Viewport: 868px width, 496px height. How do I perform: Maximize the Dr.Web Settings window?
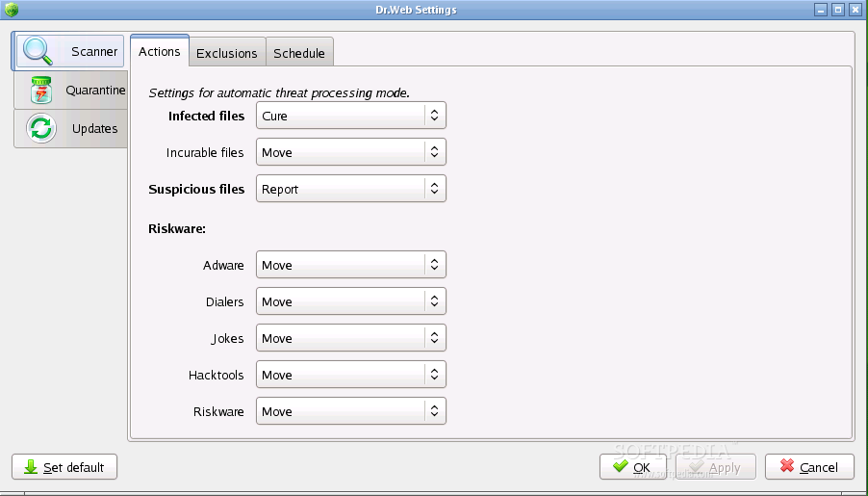[838, 10]
